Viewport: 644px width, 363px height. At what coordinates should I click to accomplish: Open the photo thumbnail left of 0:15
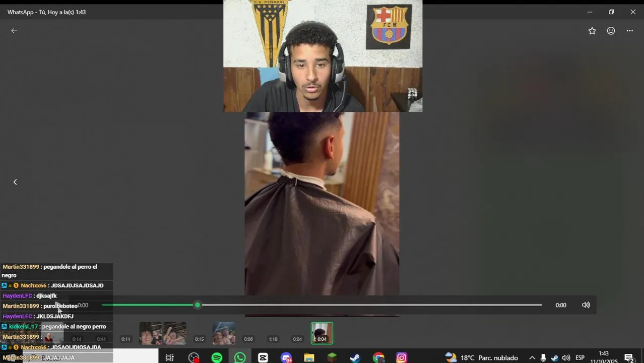[x=175, y=333]
